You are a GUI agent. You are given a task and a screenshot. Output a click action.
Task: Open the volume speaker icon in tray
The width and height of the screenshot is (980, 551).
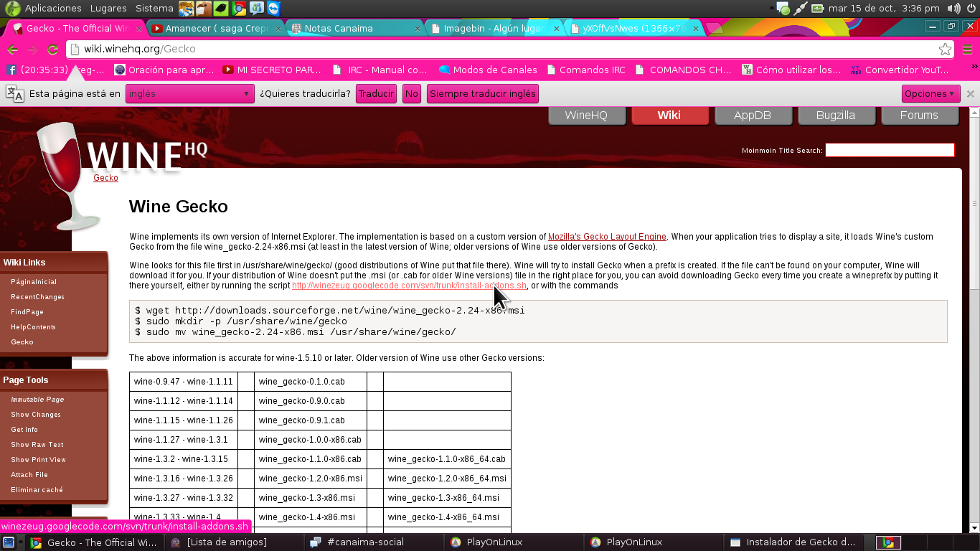(x=953, y=9)
